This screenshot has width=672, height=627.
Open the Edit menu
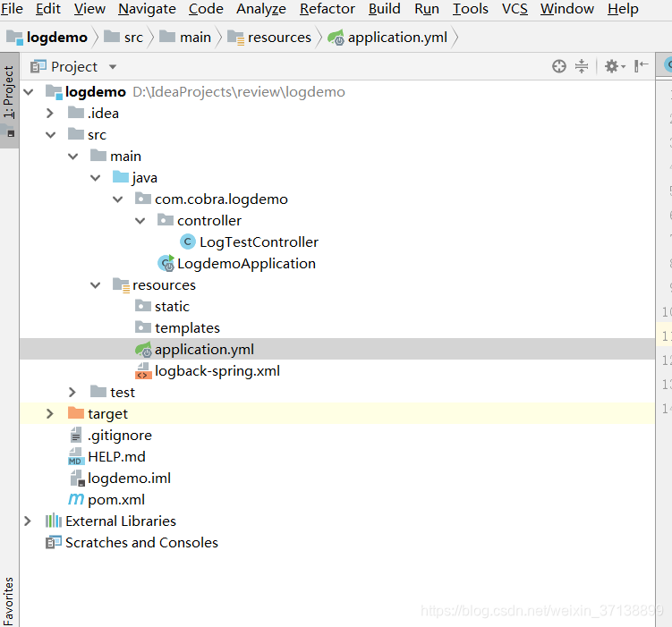click(x=48, y=9)
